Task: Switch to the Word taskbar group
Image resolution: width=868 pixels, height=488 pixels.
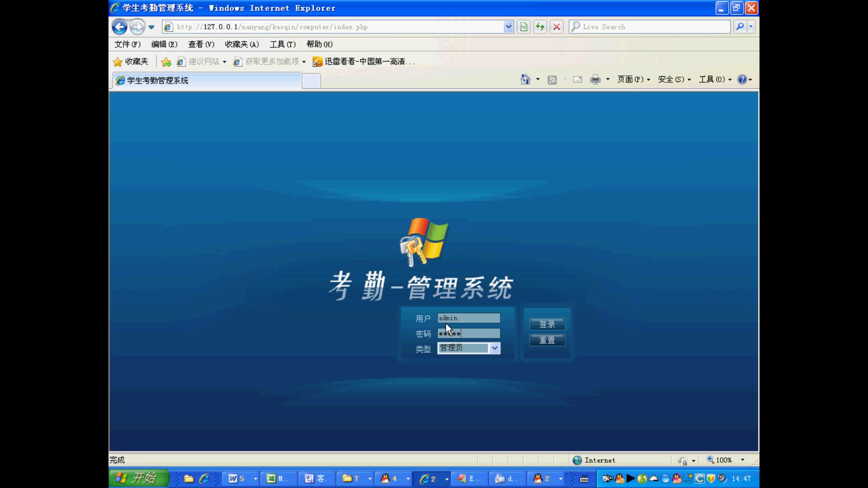Action: point(242,479)
